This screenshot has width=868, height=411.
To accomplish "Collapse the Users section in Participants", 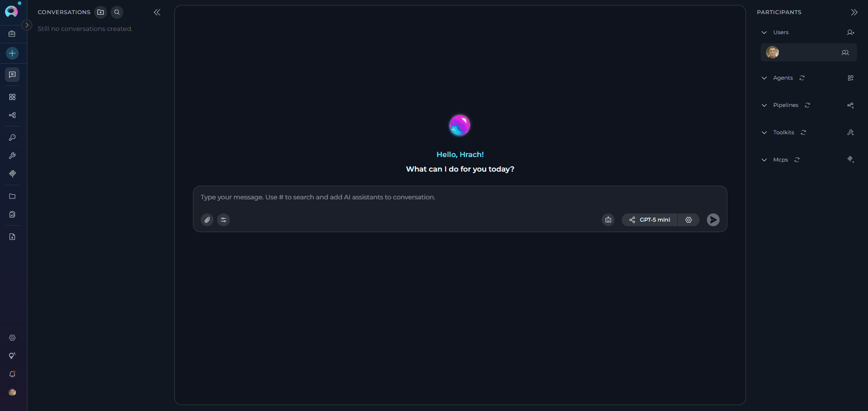I will tap(764, 32).
